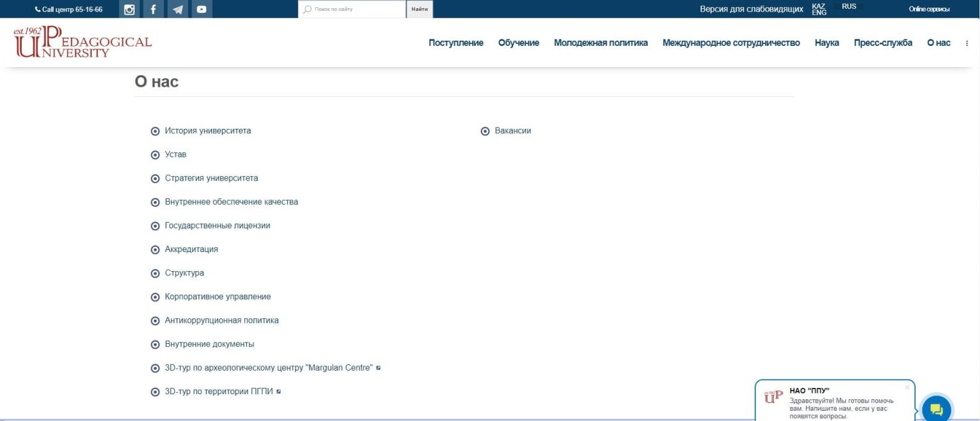Open the Instagram social media icon

(x=130, y=9)
